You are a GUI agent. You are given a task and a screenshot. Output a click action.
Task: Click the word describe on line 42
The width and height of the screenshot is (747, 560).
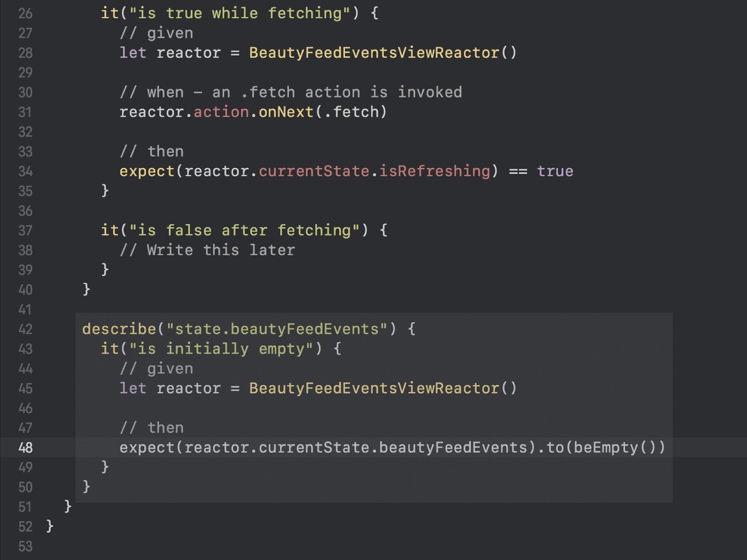(119, 329)
